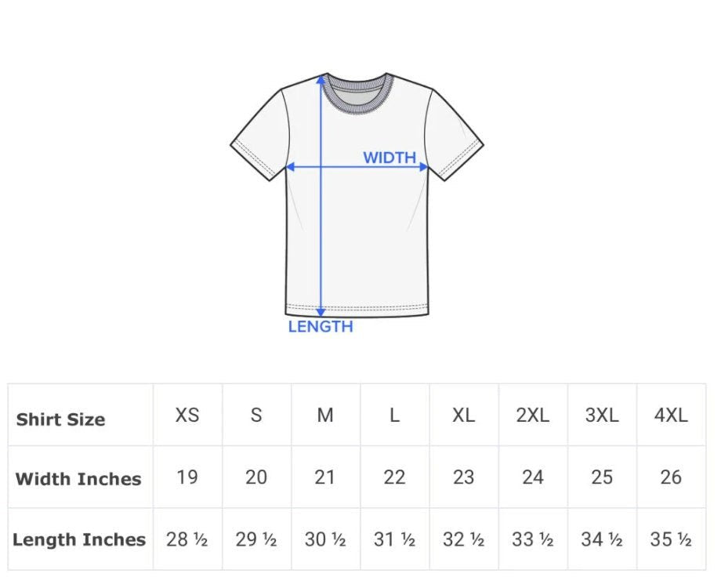Click the 28 ½ length cell
Screen dimensions: 721x588
click(x=187, y=539)
